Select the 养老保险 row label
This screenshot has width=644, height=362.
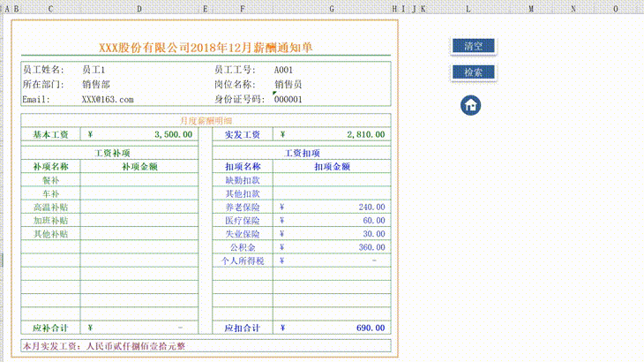tap(243, 207)
